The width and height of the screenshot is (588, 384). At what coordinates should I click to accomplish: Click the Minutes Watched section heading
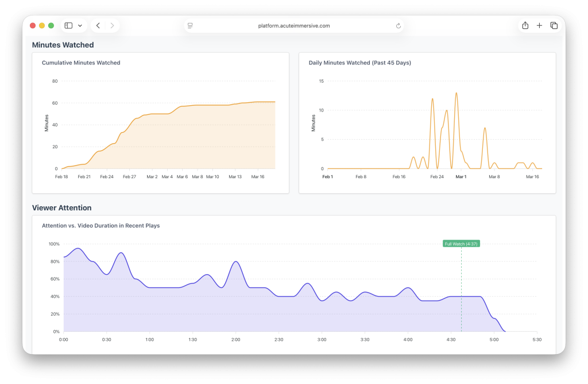(63, 45)
